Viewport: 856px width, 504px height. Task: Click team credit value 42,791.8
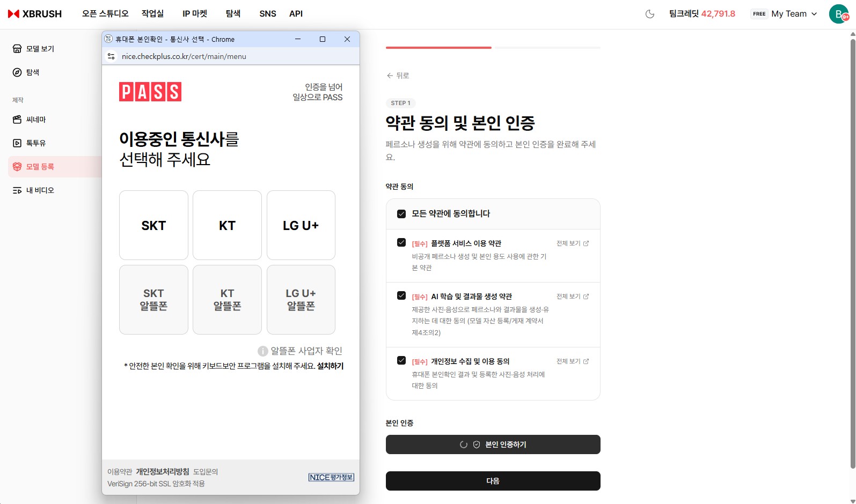click(718, 14)
